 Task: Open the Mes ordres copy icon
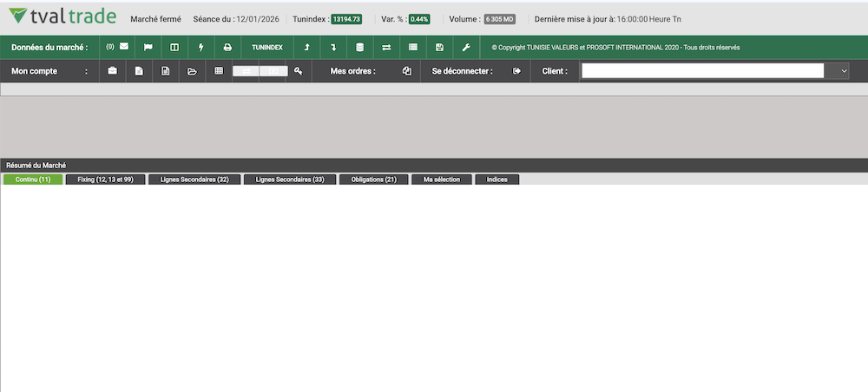(406, 71)
